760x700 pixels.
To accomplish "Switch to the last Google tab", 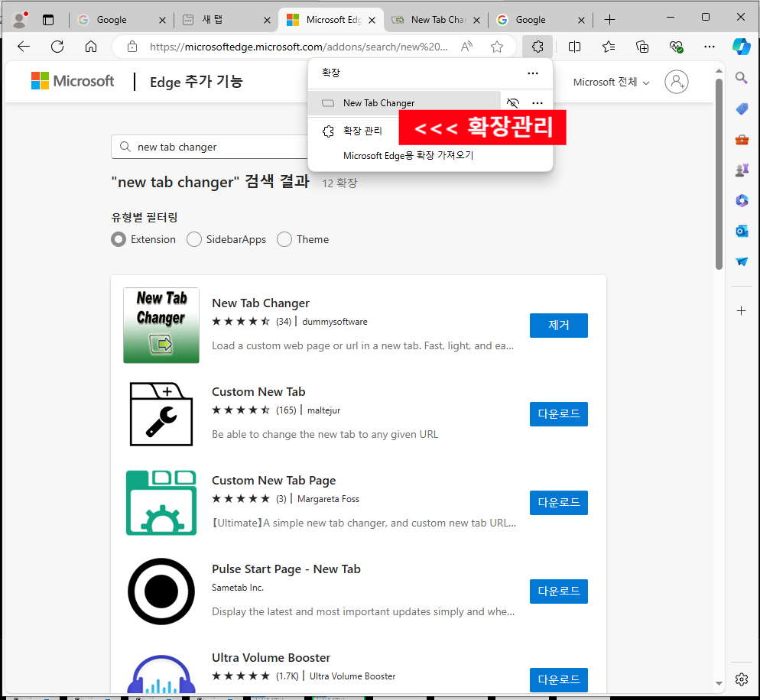I will click(x=531, y=20).
